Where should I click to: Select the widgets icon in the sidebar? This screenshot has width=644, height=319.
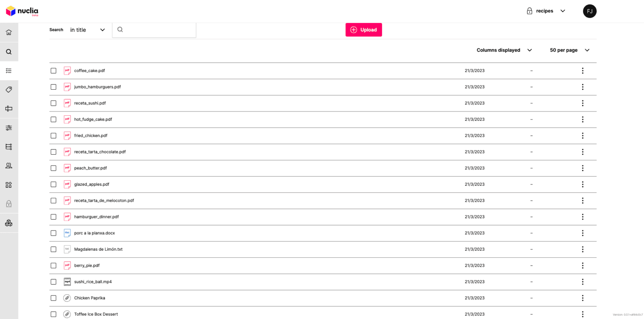9,185
